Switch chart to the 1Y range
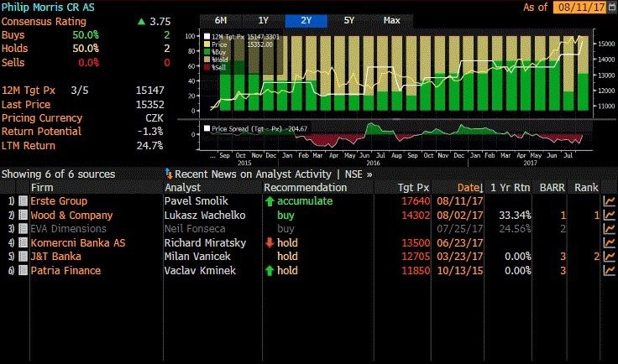This screenshot has height=364, width=618. tap(264, 20)
